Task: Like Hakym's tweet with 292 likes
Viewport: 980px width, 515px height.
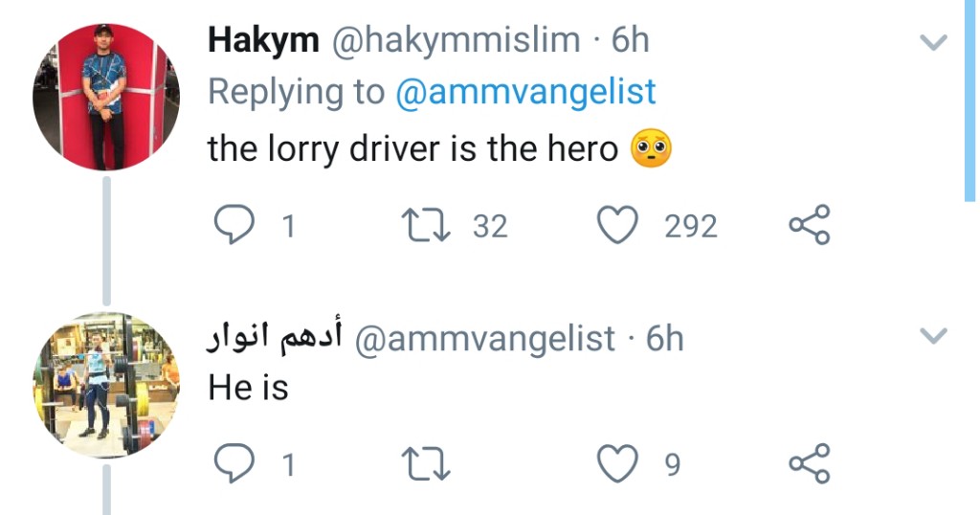Action: (617, 226)
